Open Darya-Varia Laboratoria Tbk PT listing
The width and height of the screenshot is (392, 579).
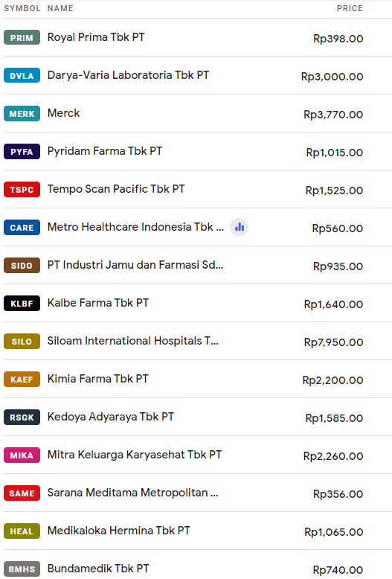point(128,75)
